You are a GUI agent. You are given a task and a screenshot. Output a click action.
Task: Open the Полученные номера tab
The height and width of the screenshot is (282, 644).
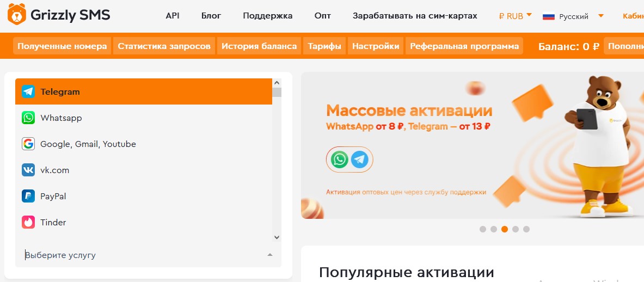point(62,46)
